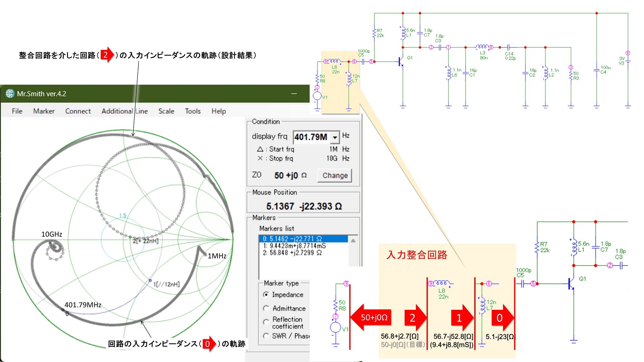This screenshot has width=644, height=362.
Task: Select the Reflection coefficient marker type
Action: pos(266,322)
